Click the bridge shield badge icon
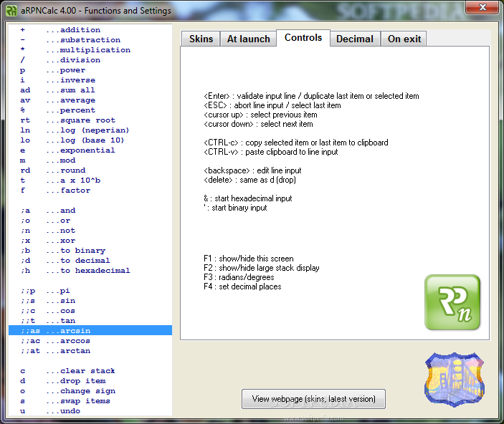This screenshot has width=504, height=424. 455,380
